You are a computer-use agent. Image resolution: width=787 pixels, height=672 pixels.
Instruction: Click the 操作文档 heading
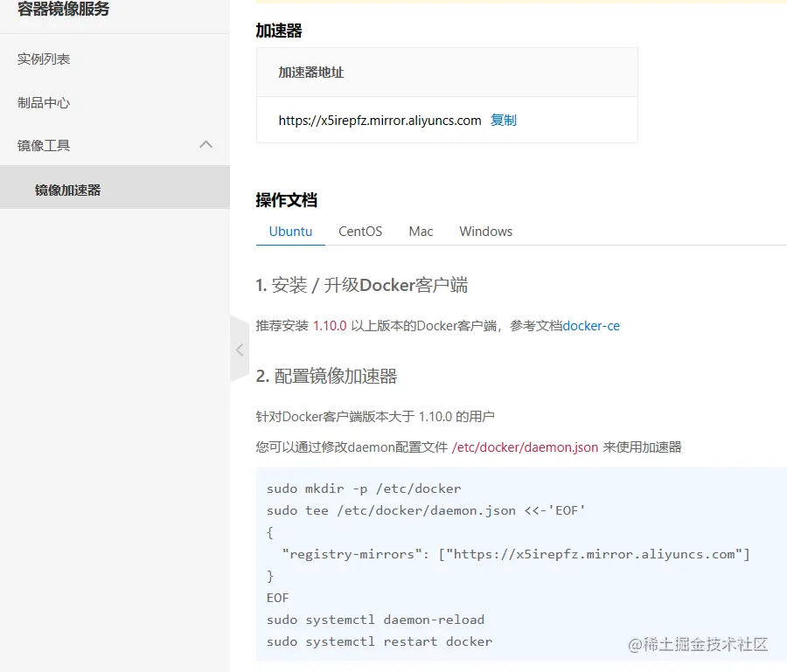point(287,200)
